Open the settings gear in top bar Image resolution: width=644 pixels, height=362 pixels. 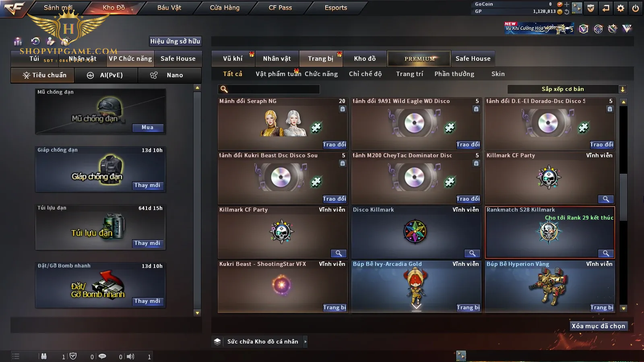[x=621, y=8]
